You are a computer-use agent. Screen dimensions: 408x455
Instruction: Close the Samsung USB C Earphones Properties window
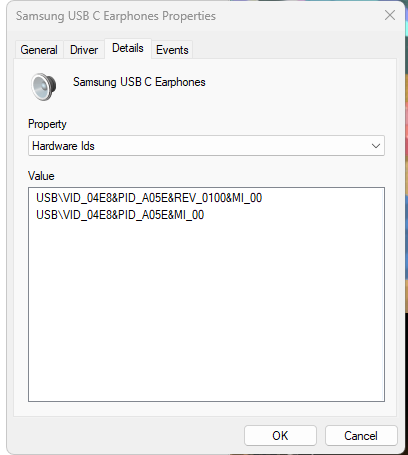(390, 15)
